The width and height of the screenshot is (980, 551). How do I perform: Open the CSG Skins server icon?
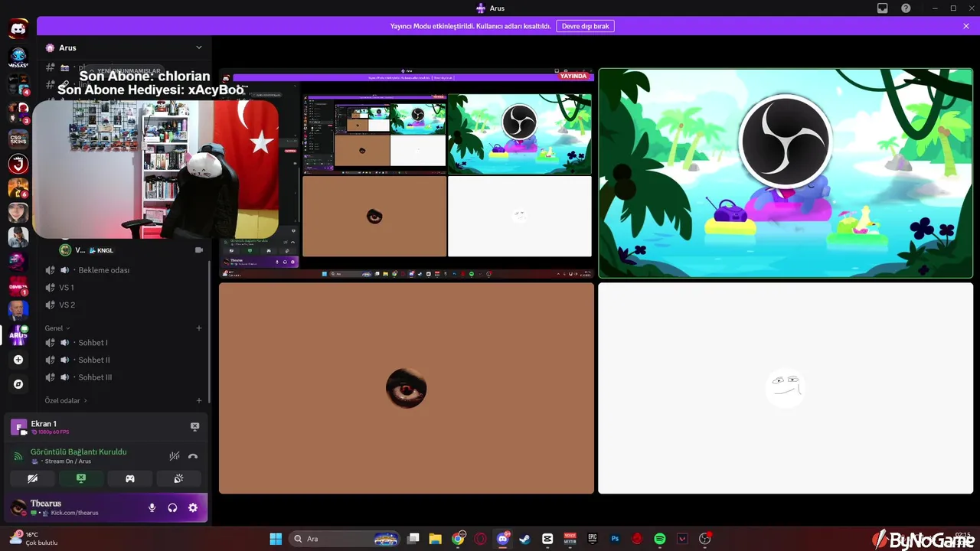[x=18, y=139]
